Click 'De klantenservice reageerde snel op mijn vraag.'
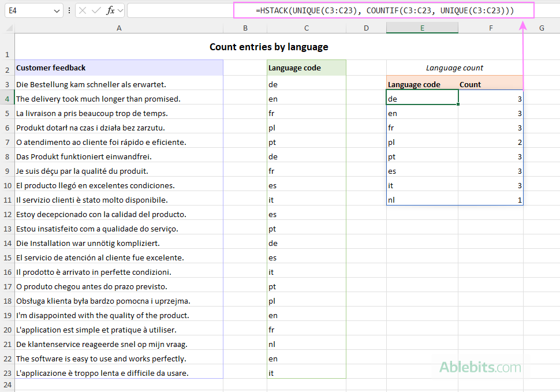The width and height of the screenshot is (560, 392). 102,345
